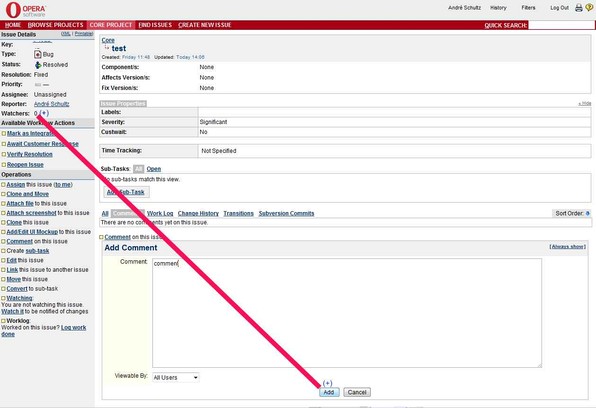Click Await Customer Response action
Image resolution: width=596 pixels, height=408 pixels.
(x=43, y=144)
